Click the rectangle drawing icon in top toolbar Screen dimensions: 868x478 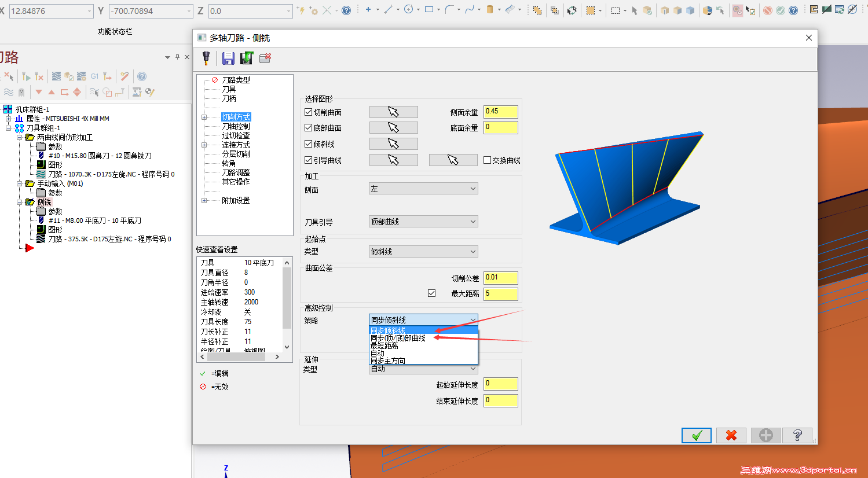429,10
